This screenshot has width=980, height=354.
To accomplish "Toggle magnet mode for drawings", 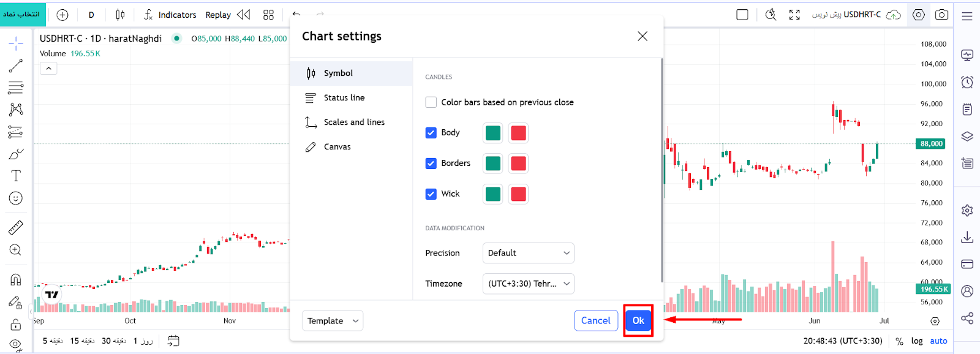I will click(x=16, y=280).
